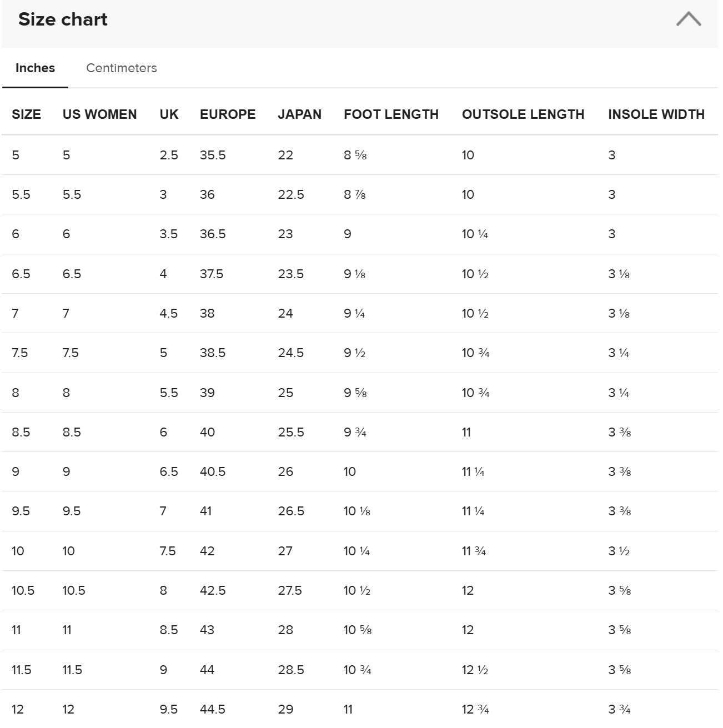723x728 pixels.
Task: Click the Europe 40.5 cell
Action: click(213, 471)
